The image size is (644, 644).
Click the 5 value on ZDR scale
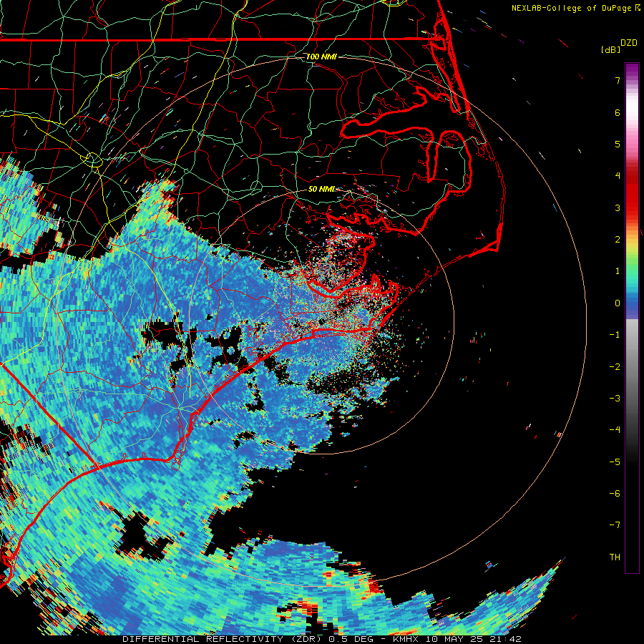(618, 144)
